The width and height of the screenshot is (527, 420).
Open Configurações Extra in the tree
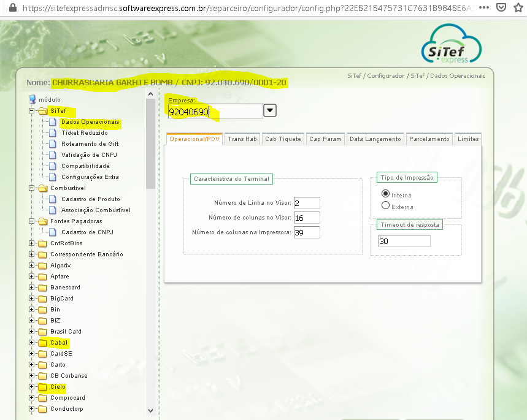pyautogui.click(x=90, y=177)
